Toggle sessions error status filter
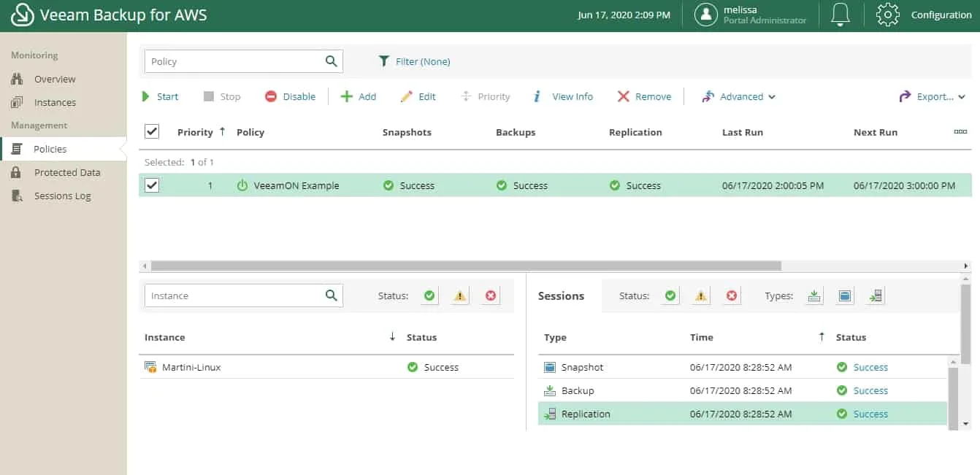Image resolution: width=980 pixels, height=475 pixels. tap(732, 296)
